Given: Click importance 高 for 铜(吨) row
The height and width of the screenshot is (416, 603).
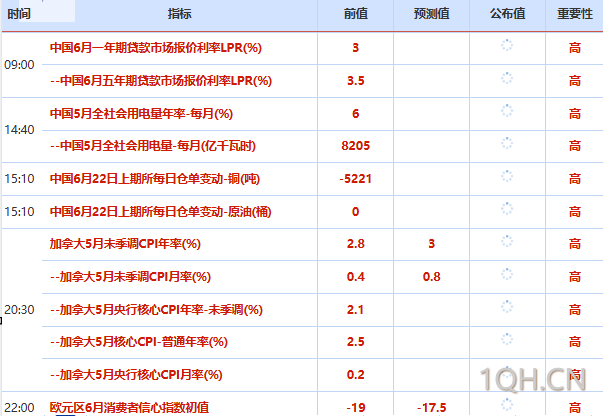Looking at the screenshot, I should pos(575,179).
